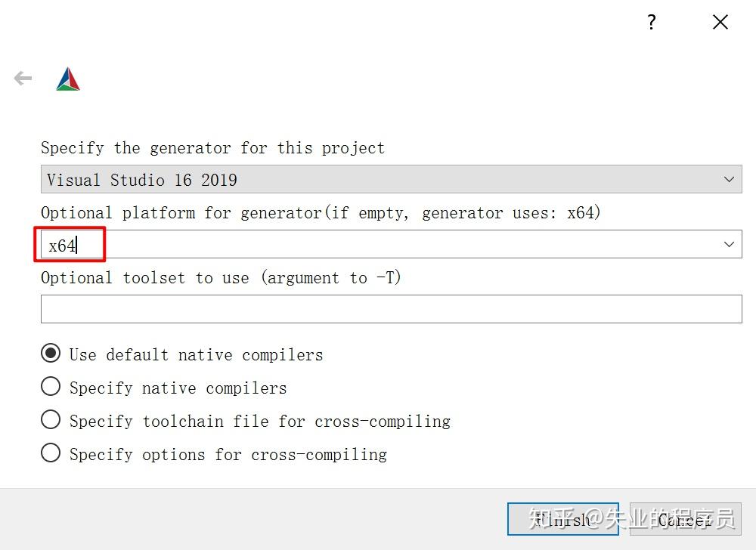Click the CMake triangle logo icon

(68, 79)
